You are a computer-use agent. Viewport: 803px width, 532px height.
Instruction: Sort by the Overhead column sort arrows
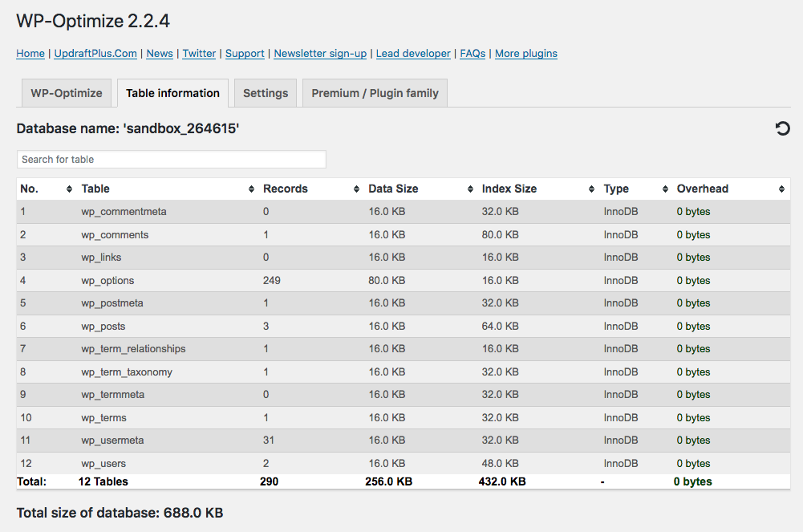781,189
